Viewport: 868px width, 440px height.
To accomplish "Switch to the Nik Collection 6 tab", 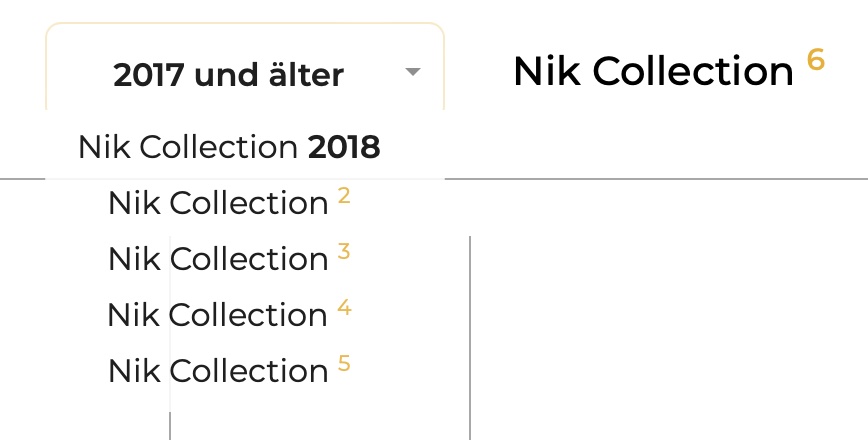I will point(668,70).
